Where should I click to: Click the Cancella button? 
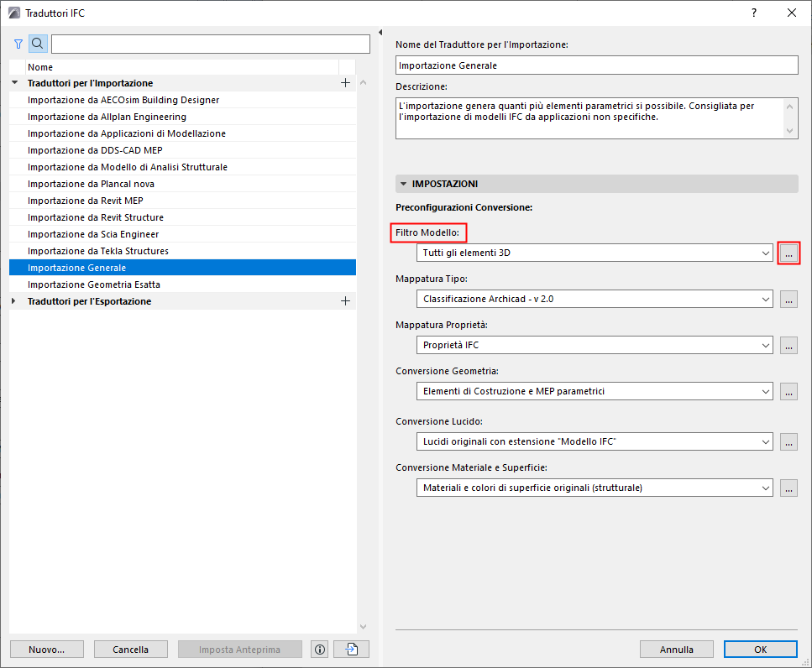point(130,650)
